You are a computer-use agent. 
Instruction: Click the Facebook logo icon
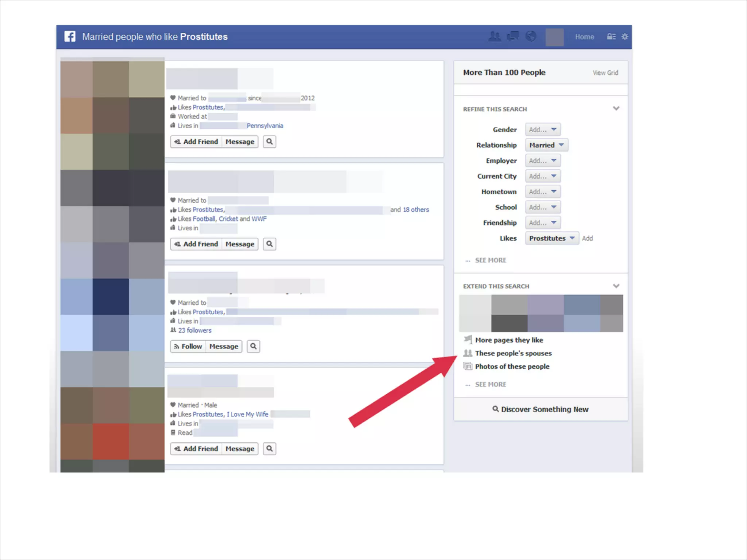click(70, 36)
